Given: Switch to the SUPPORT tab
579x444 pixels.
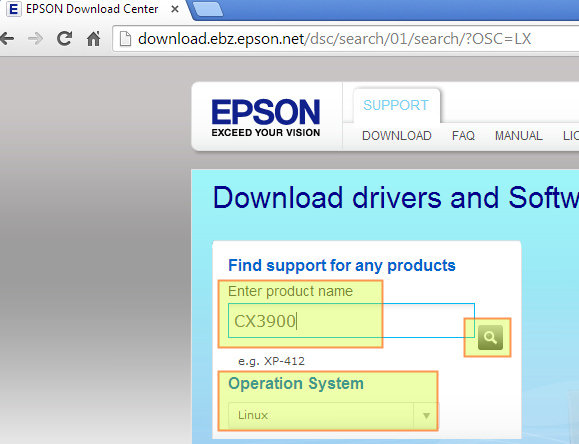Looking at the screenshot, I should 396,105.
